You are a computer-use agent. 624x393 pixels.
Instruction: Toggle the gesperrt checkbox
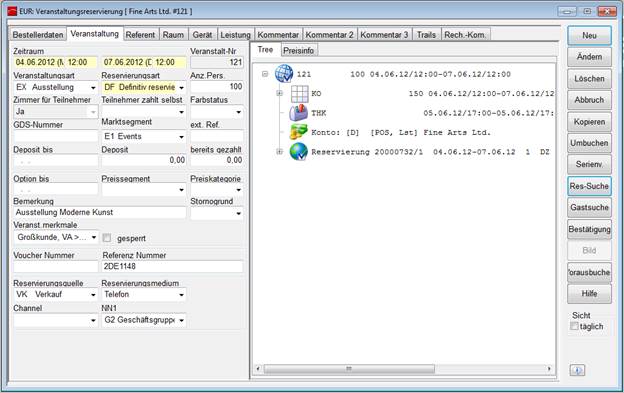pyautogui.click(x=107, y=238)
